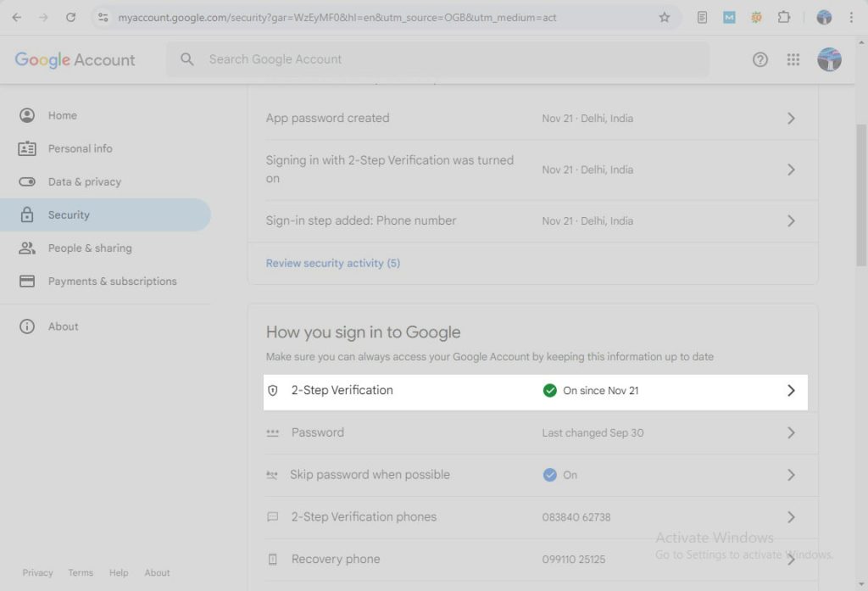Click the Skip password passkey icon

tap(272, 475)
